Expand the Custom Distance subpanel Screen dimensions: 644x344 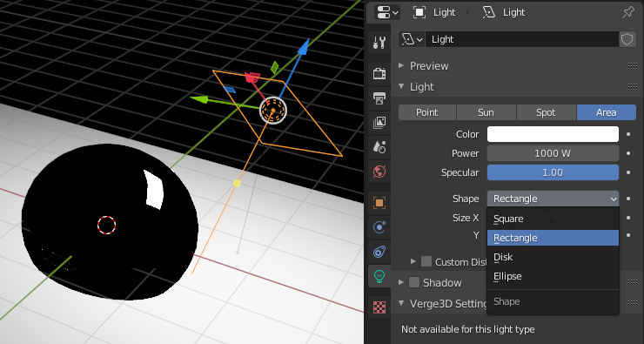click(x=413, y=261)
